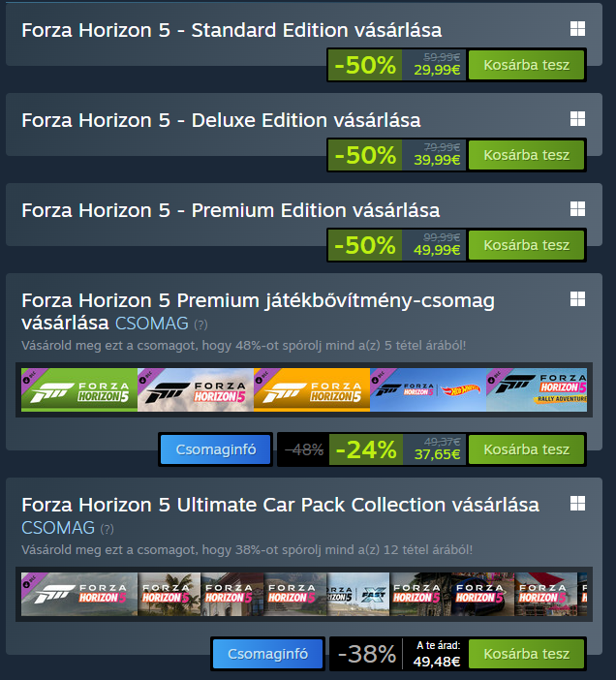Open the (?) help next to Premium CSOMAG
The height and width of the screenshot is (680, 616).
coord(200,325)
